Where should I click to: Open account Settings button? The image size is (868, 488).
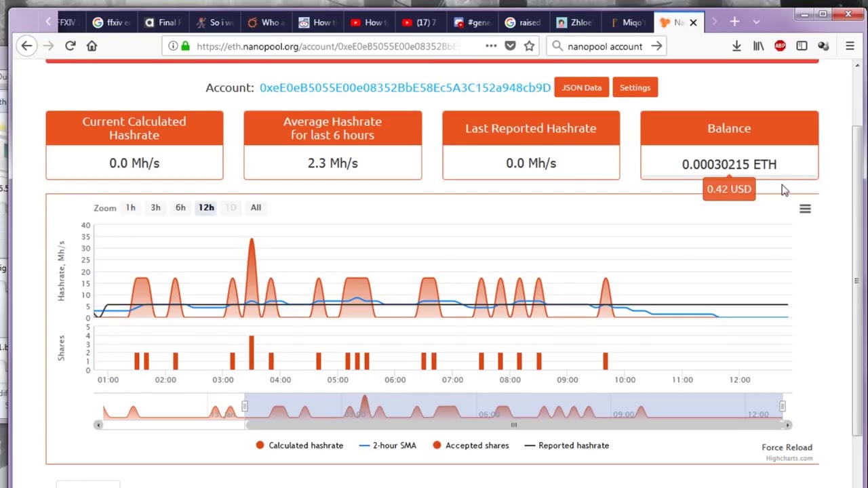coord(635,87)
